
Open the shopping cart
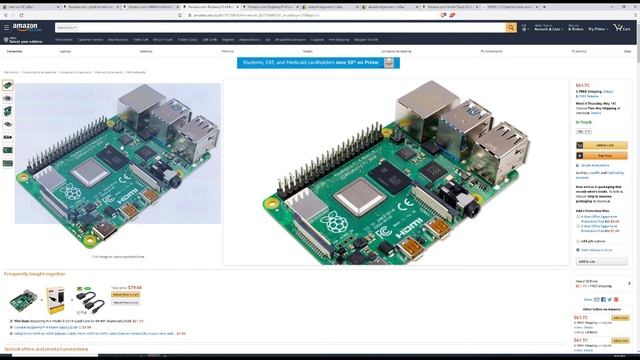coord(622,28)
